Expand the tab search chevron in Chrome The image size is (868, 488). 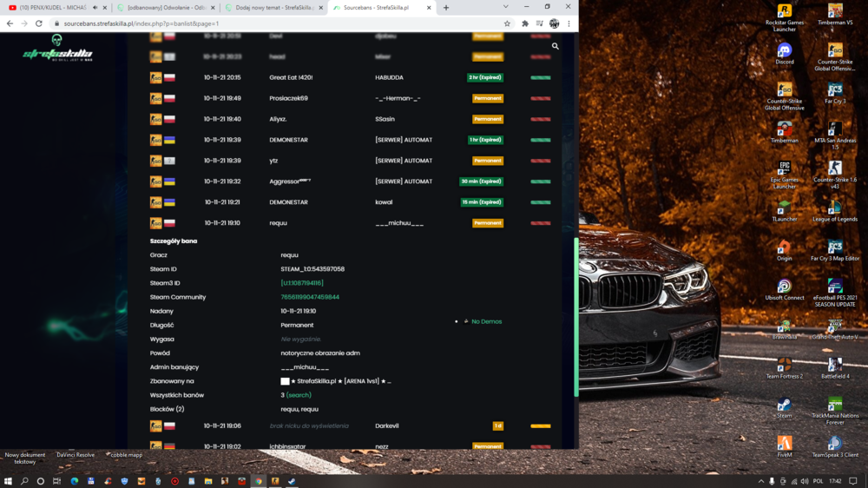click(505, 7)
